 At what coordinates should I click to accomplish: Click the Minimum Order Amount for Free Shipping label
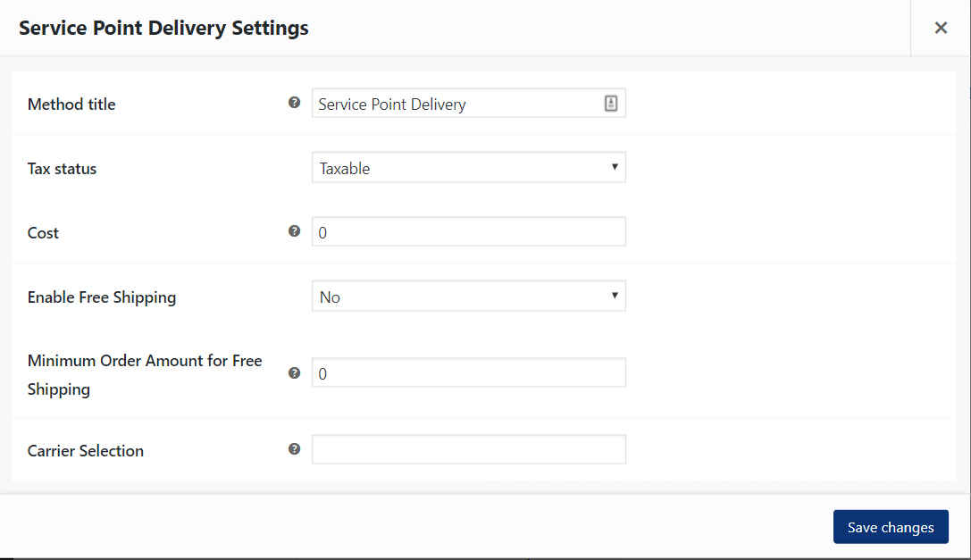(145, 375)
